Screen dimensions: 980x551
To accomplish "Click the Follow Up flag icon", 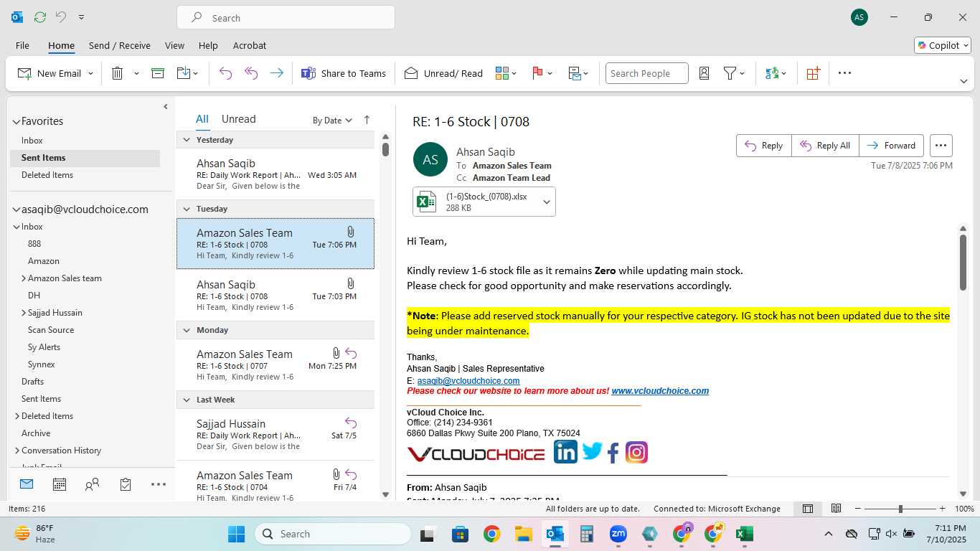I will click(537, 73).
